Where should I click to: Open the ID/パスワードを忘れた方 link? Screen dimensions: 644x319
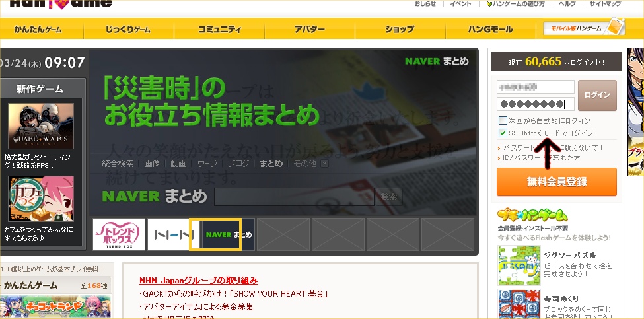click(x=542, y=158)
